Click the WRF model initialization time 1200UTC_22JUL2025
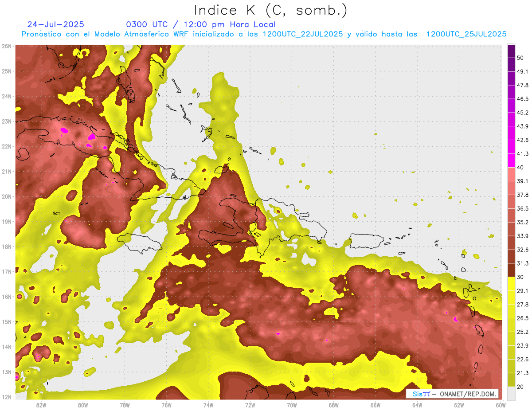This screenshot has width=532, height=411. [303, 34]
